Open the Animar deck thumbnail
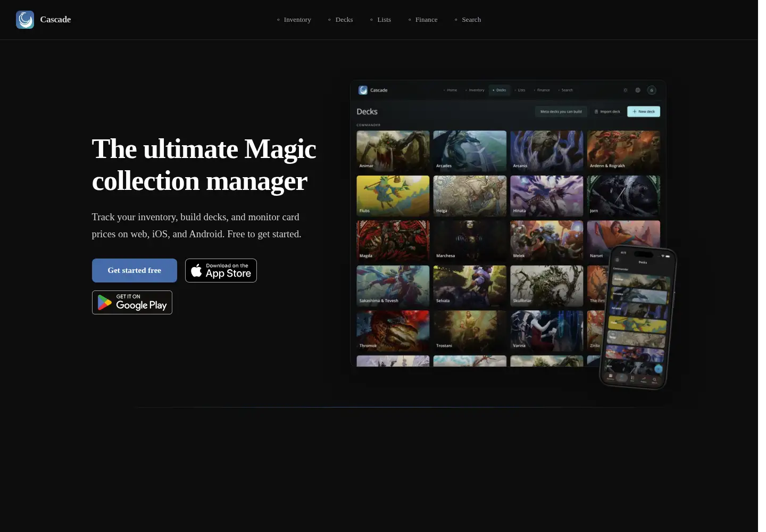 pos(393,151)
